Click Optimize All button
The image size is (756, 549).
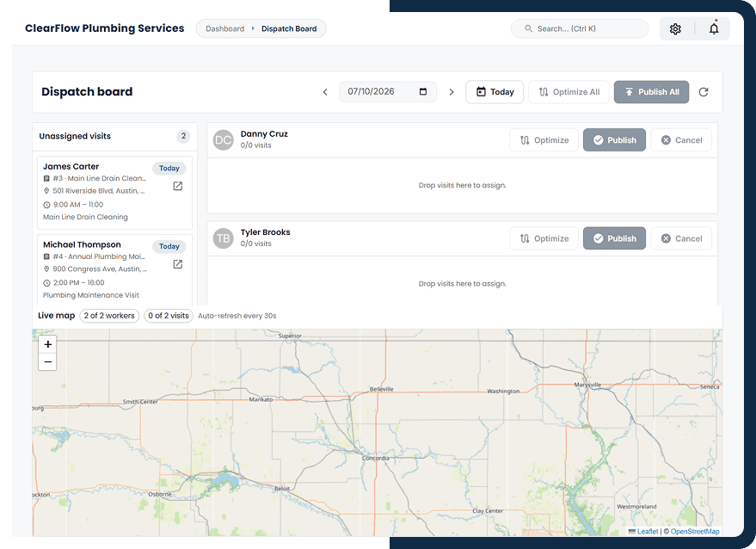tap(569, 92)
